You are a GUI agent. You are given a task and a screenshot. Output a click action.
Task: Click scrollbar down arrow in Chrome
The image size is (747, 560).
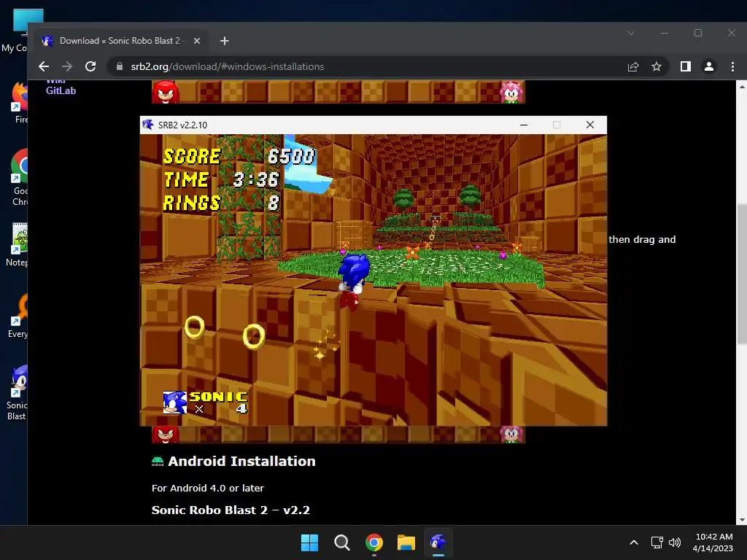(742, 519)
